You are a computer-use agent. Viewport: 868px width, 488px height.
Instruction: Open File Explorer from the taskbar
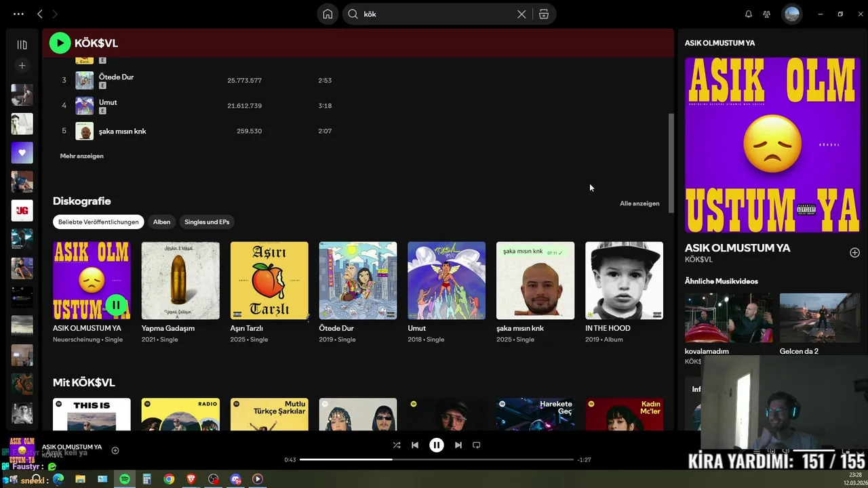pyautogui.click(x=80, y=479)
